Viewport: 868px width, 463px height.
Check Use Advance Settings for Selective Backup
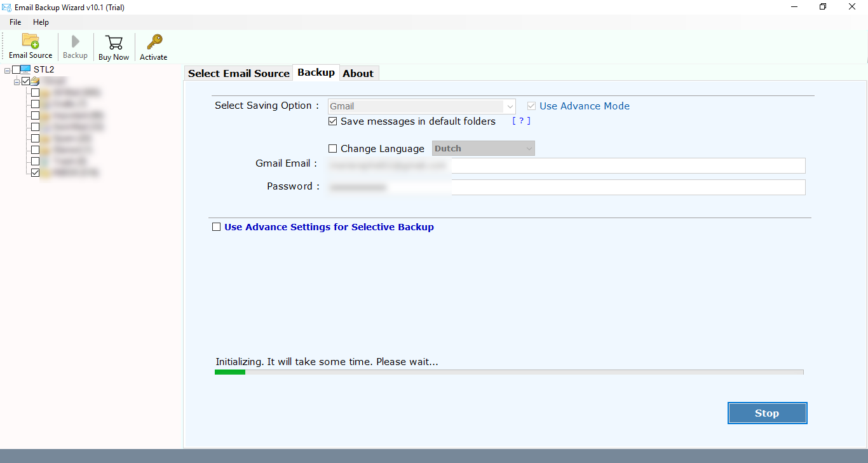coord(217,227)
